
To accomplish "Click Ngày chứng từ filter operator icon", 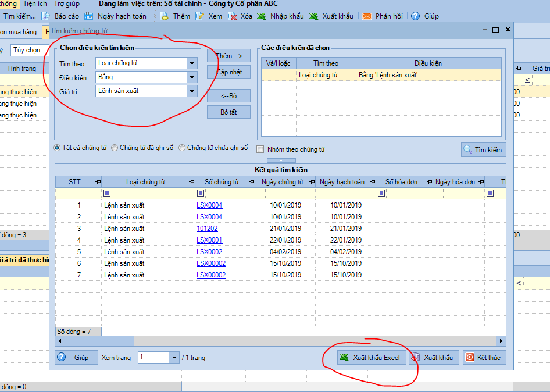I will click(x=260, y=193).
